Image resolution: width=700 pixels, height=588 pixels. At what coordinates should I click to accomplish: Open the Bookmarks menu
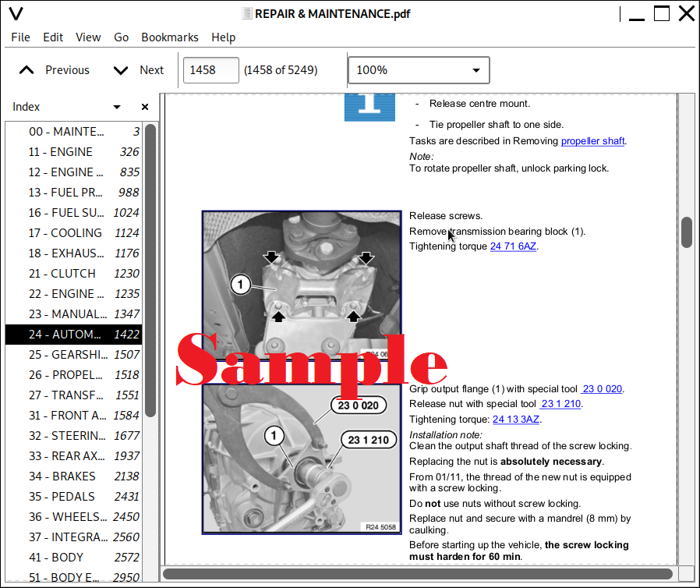pos(169,37)
